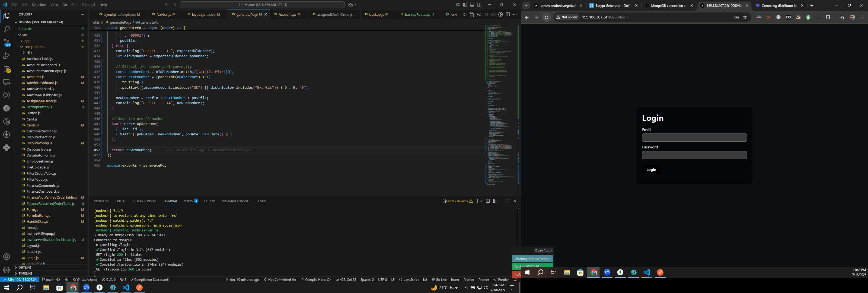Open the Chrome Extensions puzzle icon
868x293 pixels.
828,17
